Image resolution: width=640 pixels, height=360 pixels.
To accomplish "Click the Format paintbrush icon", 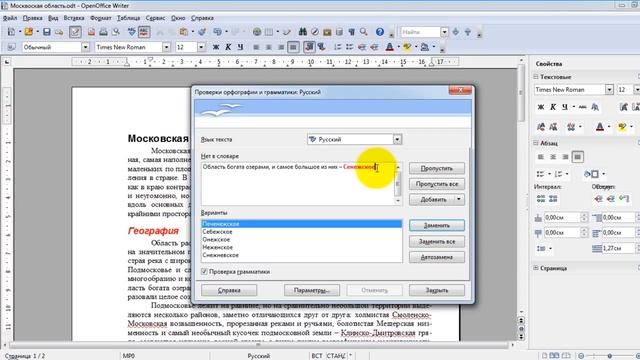I will pyautogui.click(x=202, y=32).
